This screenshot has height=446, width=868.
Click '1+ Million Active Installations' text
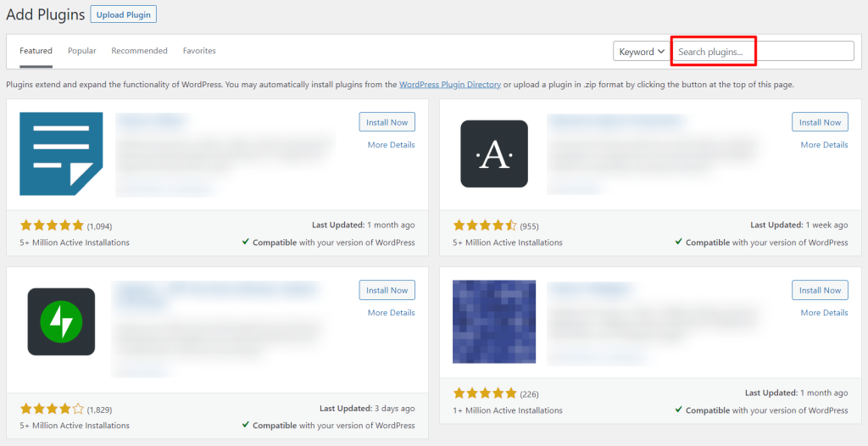pos(508,410)
